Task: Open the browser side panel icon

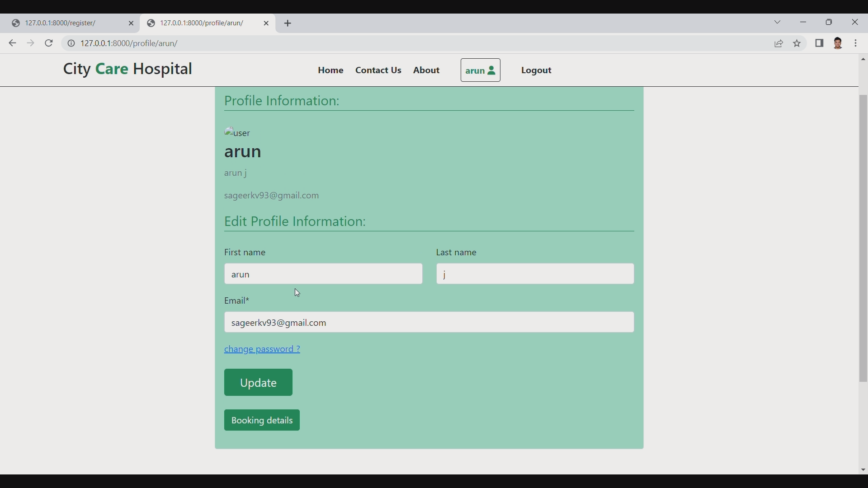Action: pyautogui.click(x=820, y=43)
